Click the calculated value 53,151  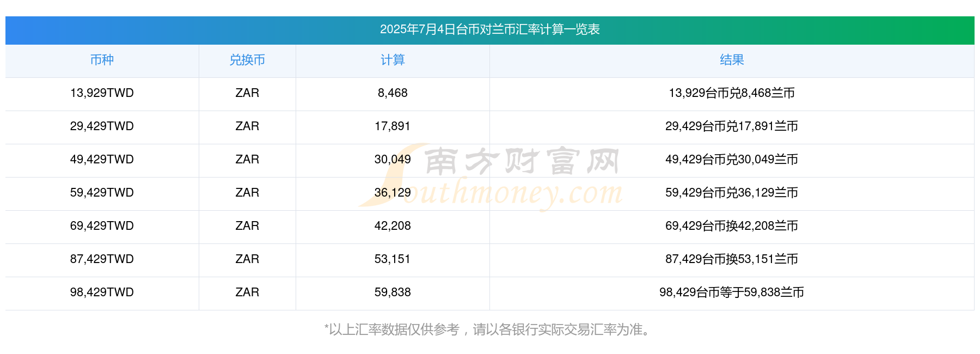393,259
